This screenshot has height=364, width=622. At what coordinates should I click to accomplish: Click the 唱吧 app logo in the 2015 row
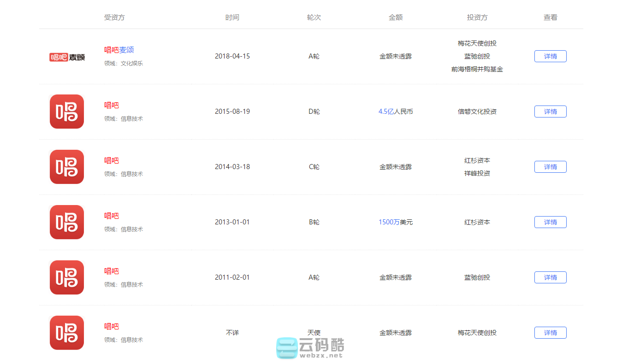pyautogui.click(x=66, y=112)
